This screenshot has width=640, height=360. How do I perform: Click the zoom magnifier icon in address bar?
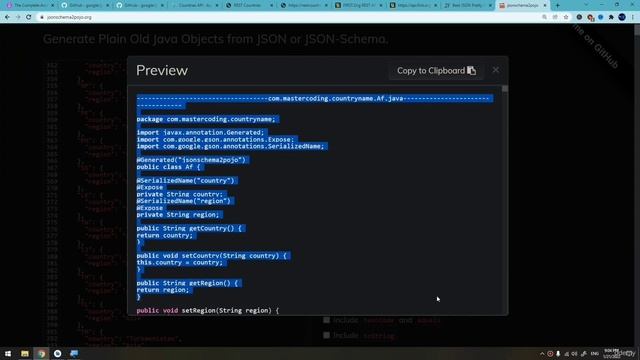[x=544, y=17]
